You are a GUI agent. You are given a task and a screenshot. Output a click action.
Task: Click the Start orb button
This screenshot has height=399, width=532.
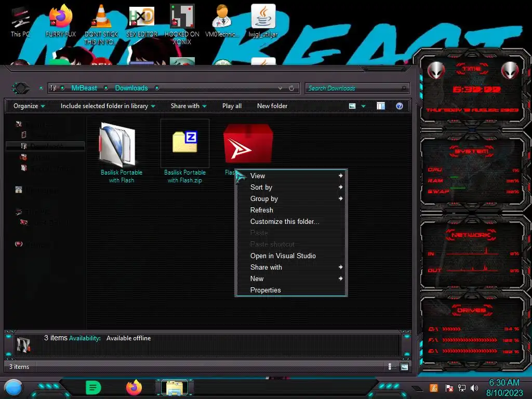[x=14, y=388]
